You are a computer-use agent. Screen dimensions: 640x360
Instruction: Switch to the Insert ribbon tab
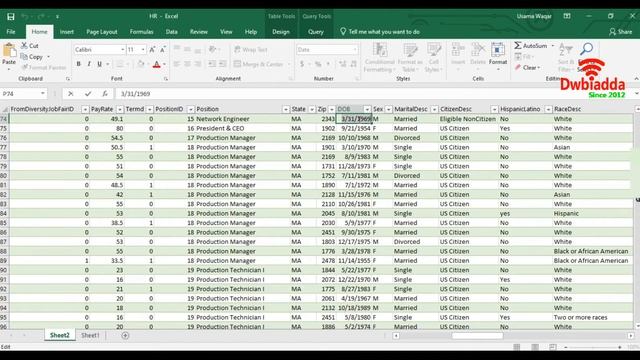(67, 31)
